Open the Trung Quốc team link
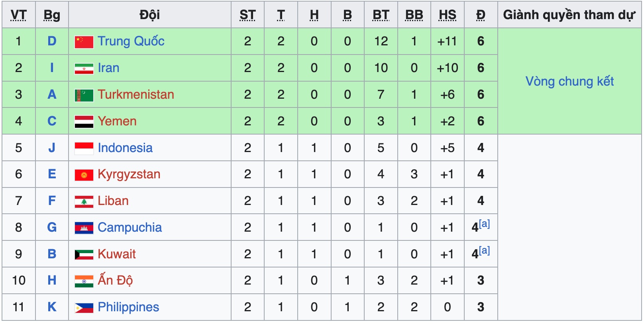 (x=131, y=41)
